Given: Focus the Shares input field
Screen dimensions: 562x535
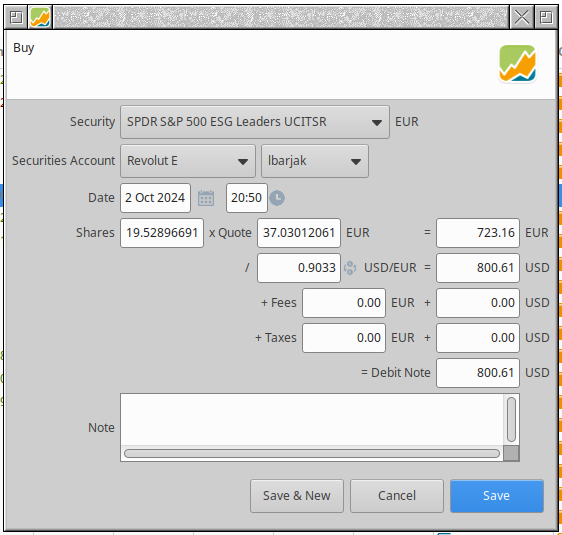Looking at the screenshot, I should pyautogui.click(x=162, y=233).
